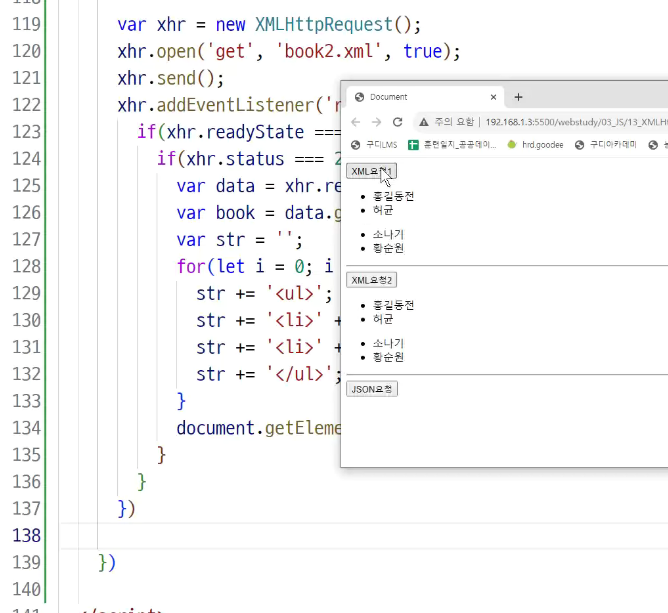Click 'book2.xml' string on line 120
This screenshot has width=668, height=613.
coord(329,51)
